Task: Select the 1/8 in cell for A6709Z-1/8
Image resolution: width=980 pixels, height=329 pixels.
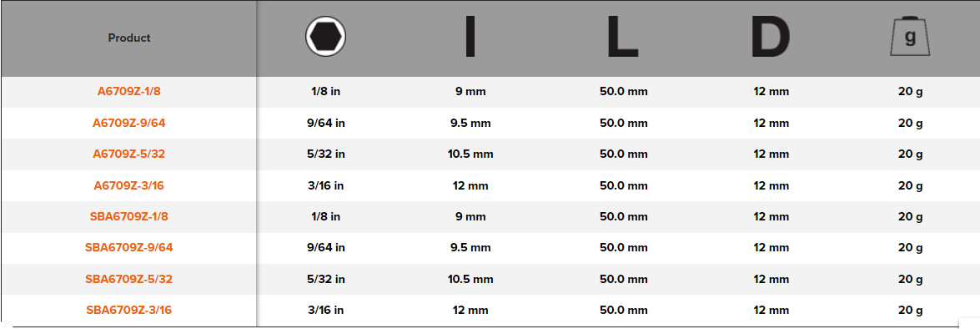Action: pos(325,91)
